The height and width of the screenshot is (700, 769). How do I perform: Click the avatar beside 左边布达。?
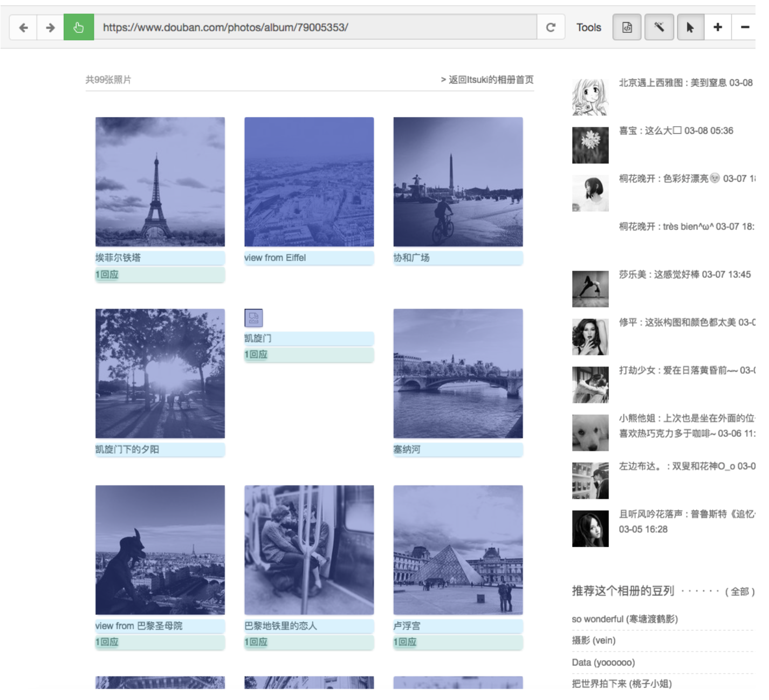click(x=591, y=481)
